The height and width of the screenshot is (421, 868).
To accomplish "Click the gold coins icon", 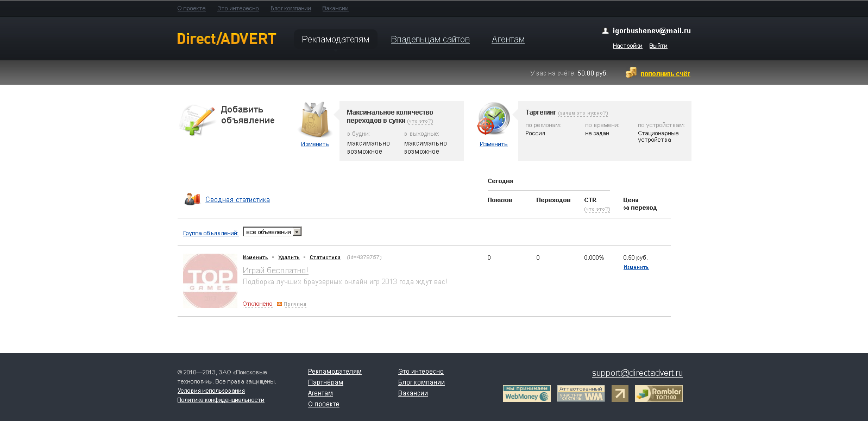I will tap(631, 72).
